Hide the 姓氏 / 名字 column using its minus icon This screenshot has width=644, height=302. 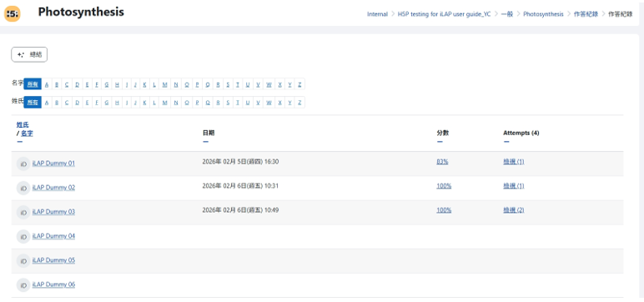[20, 142]
